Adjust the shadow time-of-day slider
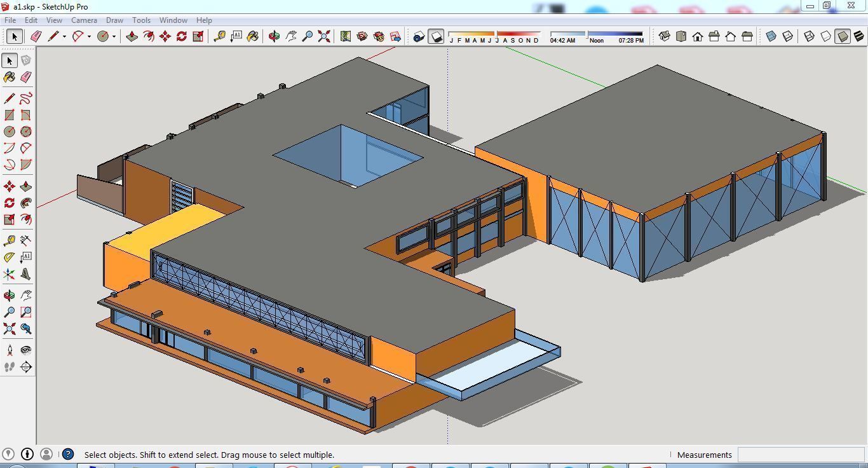This screenshot has height=468, width=868. [x=597, y=33]
